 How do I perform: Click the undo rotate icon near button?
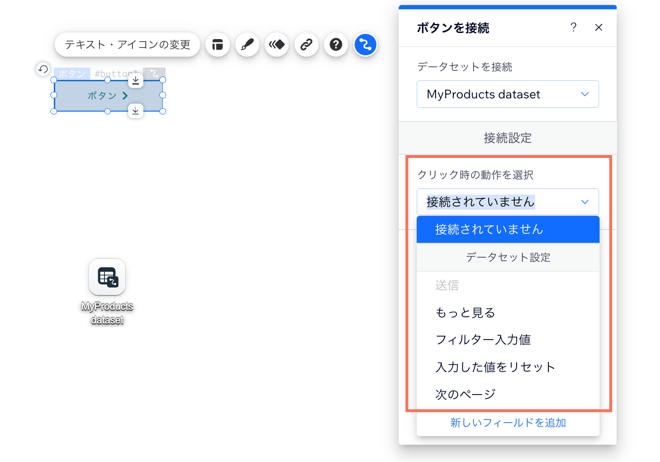coord(43,69)
